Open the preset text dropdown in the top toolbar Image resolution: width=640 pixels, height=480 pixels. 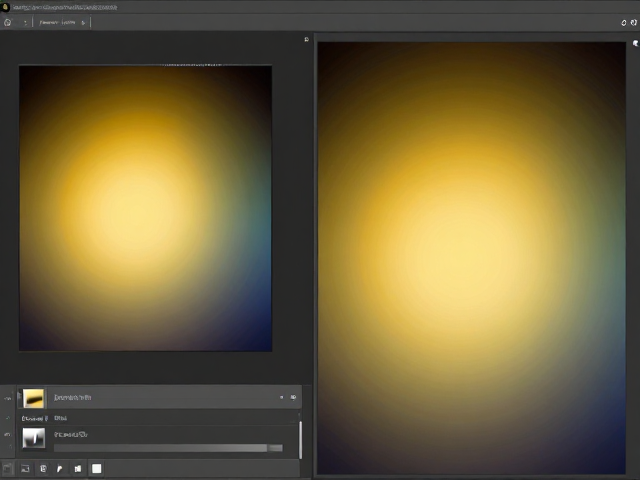(x=57, y=22)
